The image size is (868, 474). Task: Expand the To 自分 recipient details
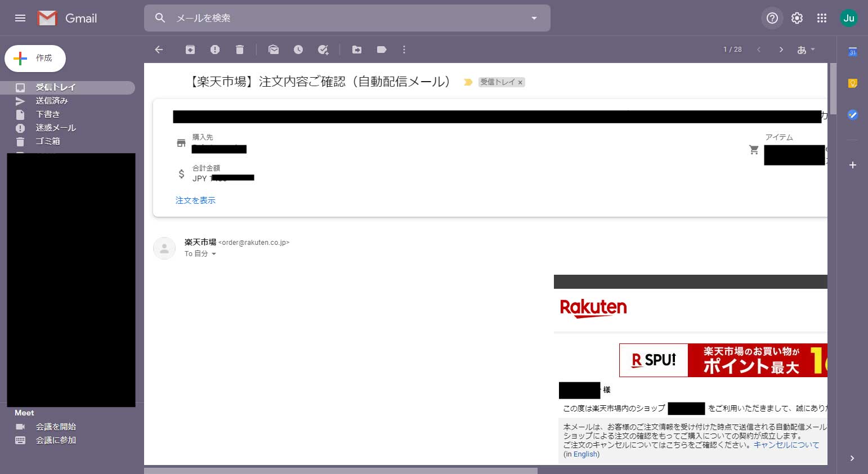pyautogui.click(x=214, y=254)
